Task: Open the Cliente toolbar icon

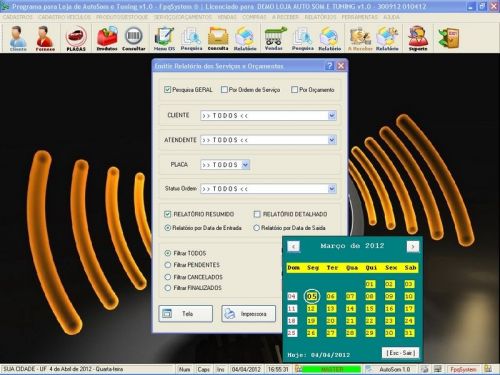Action: (x=18, y=38)
